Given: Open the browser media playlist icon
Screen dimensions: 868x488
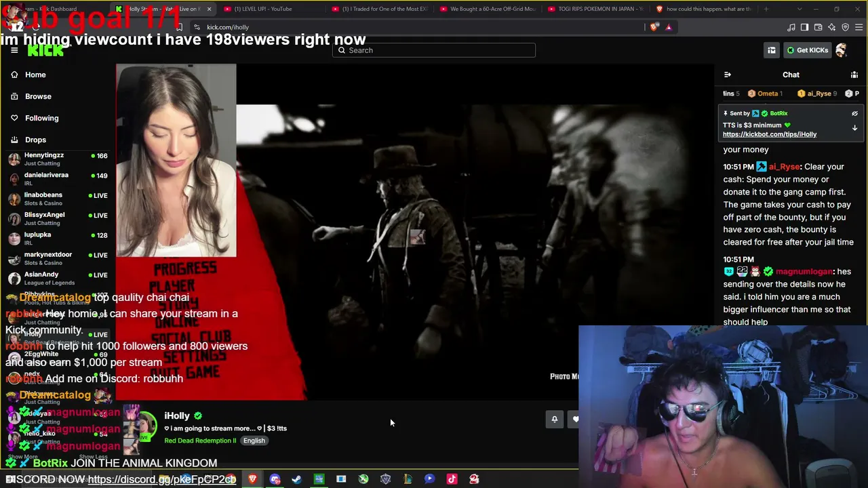Looking at the screenshot, I should pos(791,27).
